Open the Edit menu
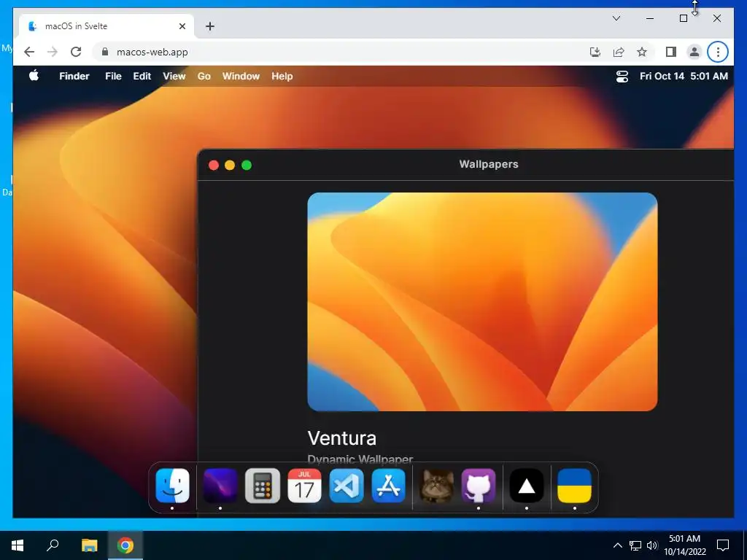The width and height of the screenshot is (747, 560). (x=142, y=76)
